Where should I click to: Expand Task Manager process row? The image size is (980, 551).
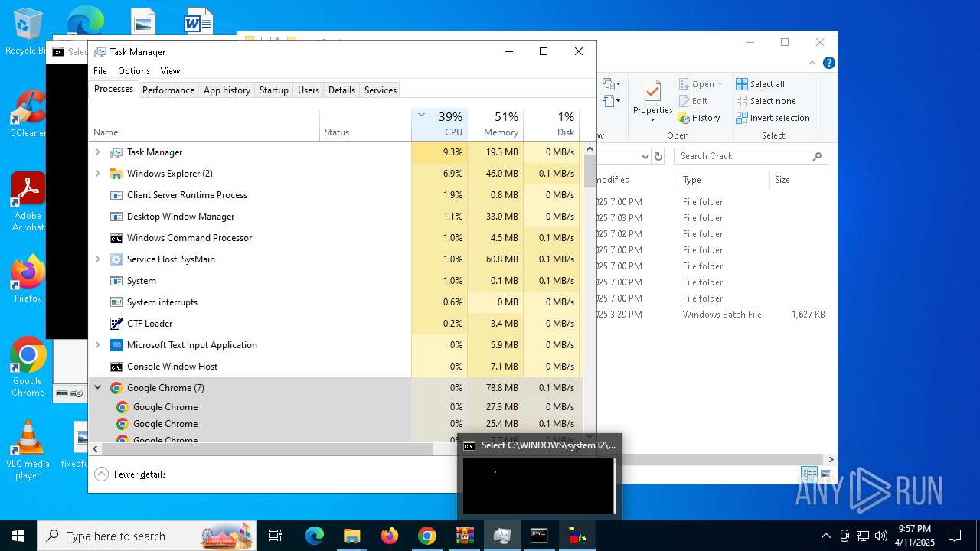pos(97,152)
